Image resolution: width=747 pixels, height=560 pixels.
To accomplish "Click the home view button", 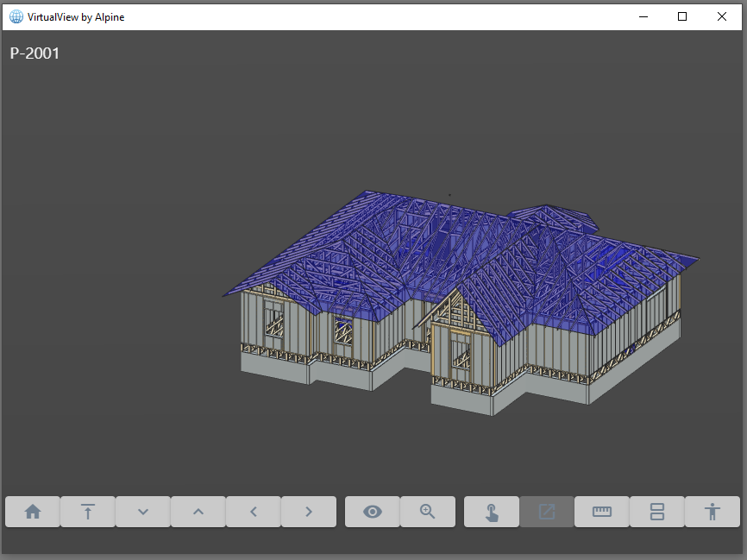I will click(33, 512).
